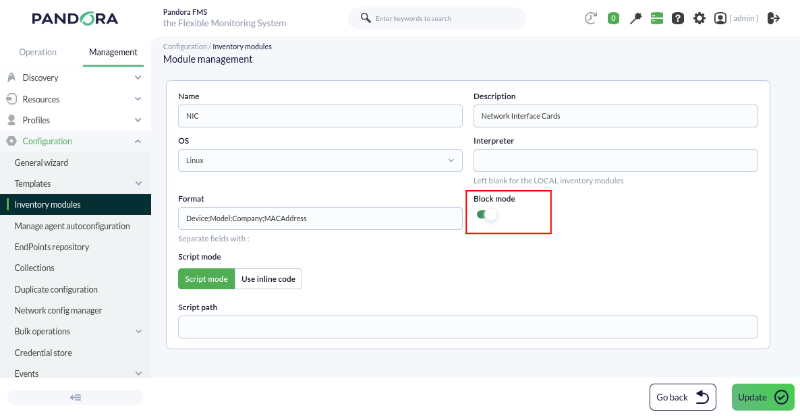Click the Go back button
800x416 pixels.
pos(683,397)
